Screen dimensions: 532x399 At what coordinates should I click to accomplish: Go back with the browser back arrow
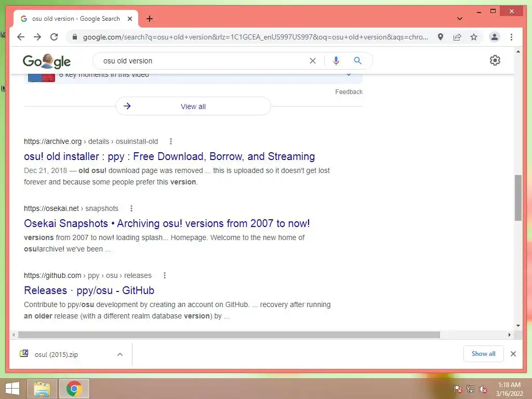21,37
